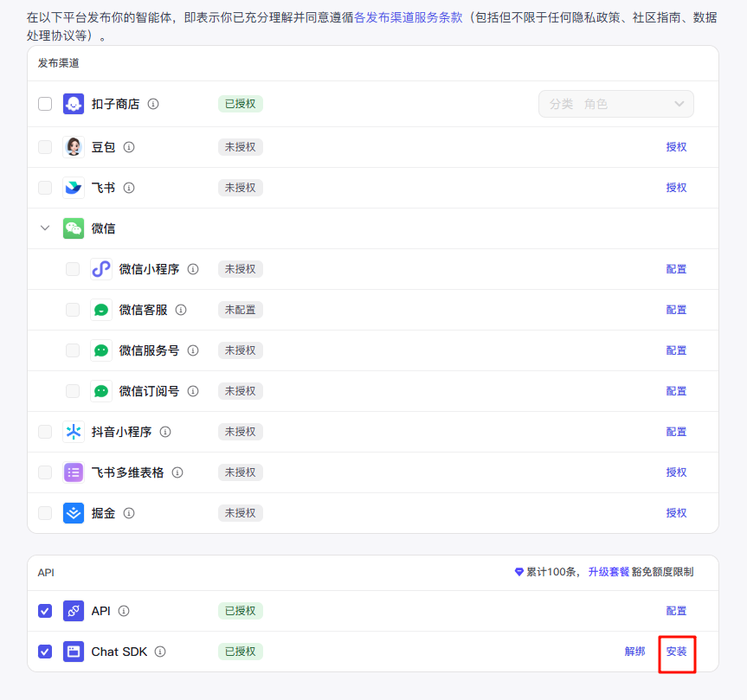747x700 pixels.
Task: Click 解绑 for Chat SDK
Action: coord(634,652)
